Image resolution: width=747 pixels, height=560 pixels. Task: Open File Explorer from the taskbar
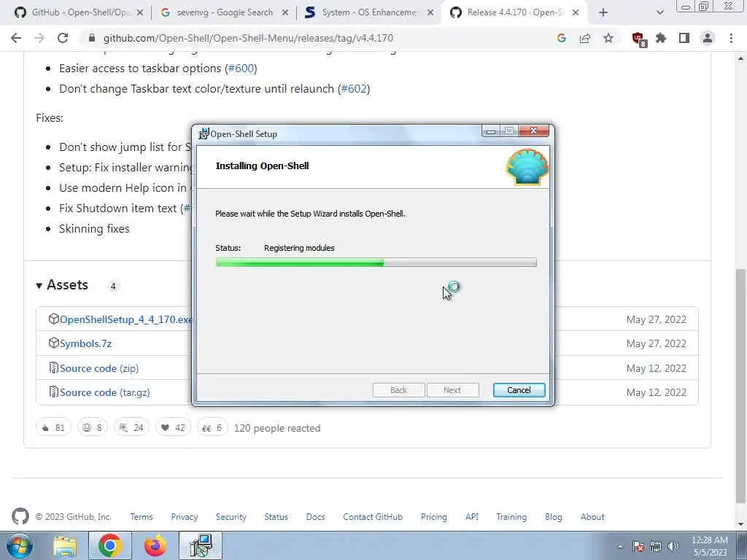click(65, 545)
